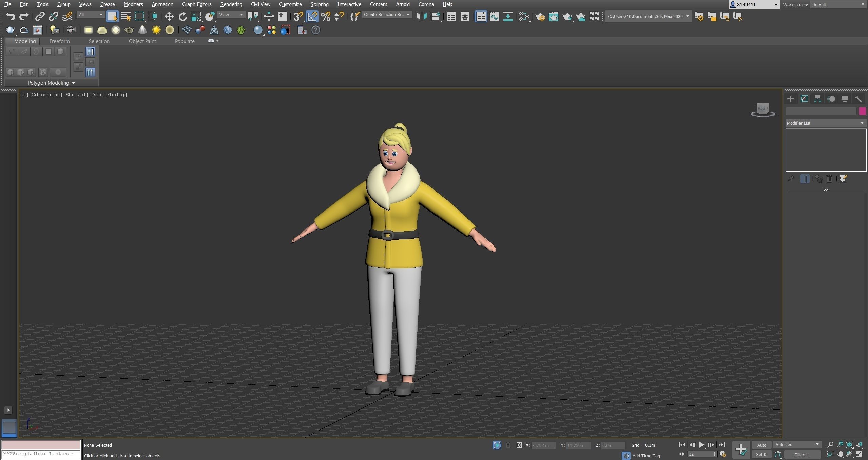Open the user account 3149411 dropdown
The width and height of the screenshot is (868, 460).
tap(753, 4)
